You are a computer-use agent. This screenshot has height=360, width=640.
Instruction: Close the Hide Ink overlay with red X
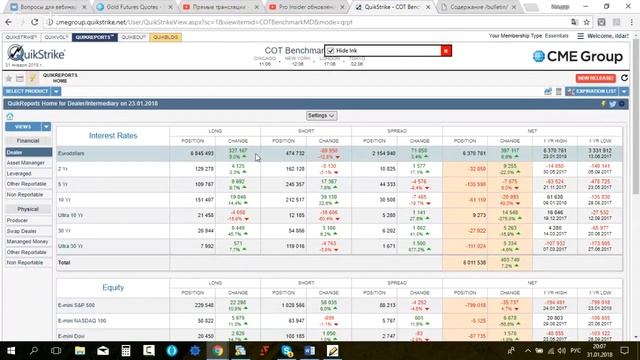coord(446,51)
